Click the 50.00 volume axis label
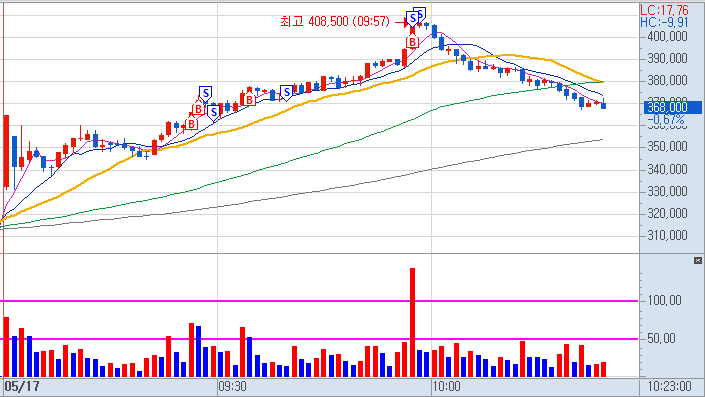This screenshot has width=705, height=397. pos(661,339)
